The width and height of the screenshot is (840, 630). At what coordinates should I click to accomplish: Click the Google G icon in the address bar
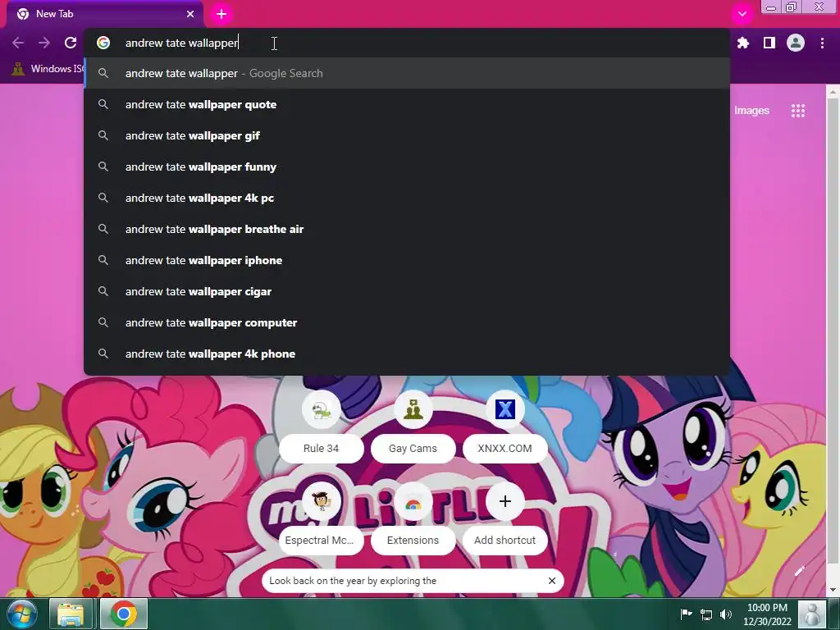(x=103, y=43)
